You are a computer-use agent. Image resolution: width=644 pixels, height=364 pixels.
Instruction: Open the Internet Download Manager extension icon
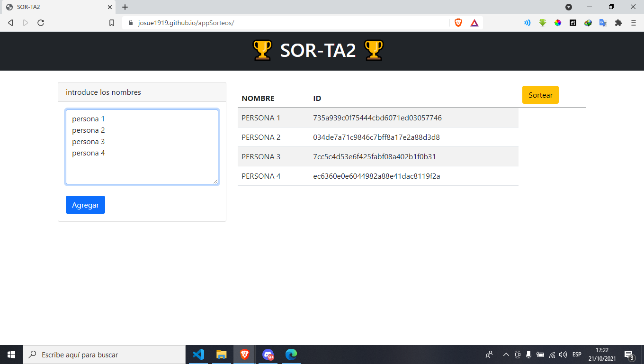[x=588, y=22]
